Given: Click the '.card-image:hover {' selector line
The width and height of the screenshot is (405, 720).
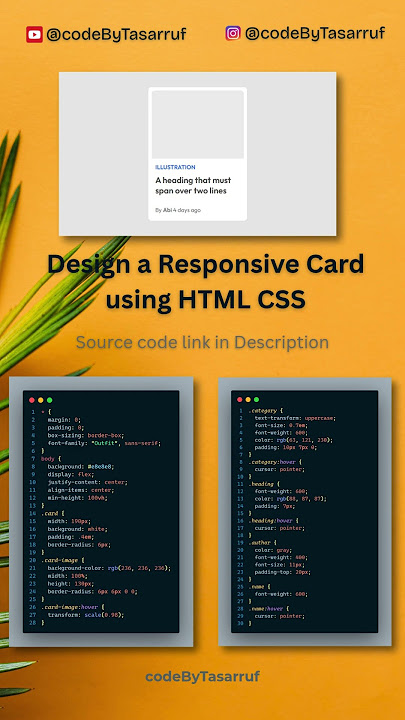Looking at the screenshot, I should pyautogui.click(x=73, y=607).
